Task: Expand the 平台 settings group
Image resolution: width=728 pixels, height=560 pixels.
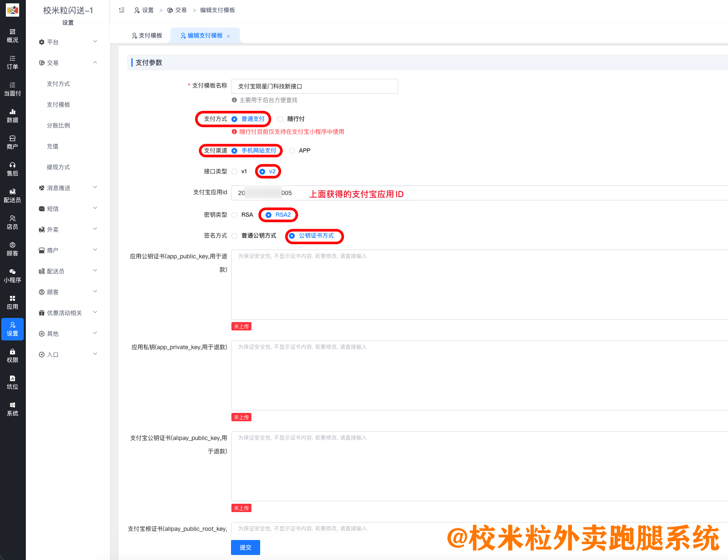Action: pos(68,42)
